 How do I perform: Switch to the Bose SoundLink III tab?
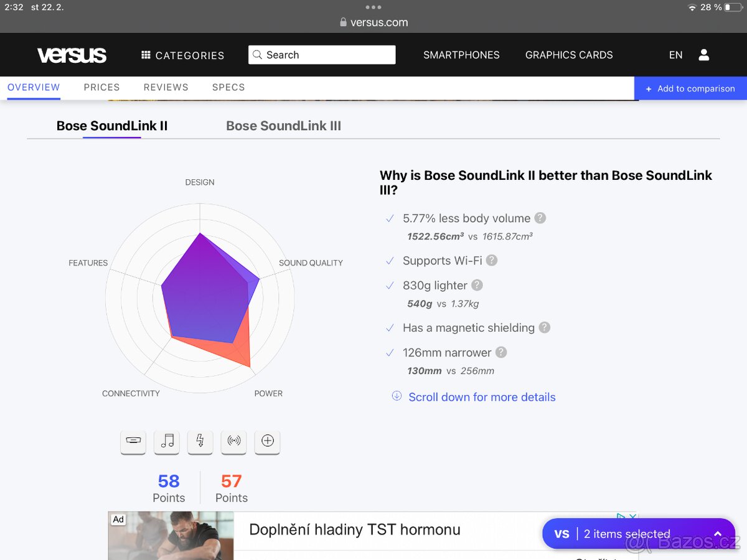(284, 126)
